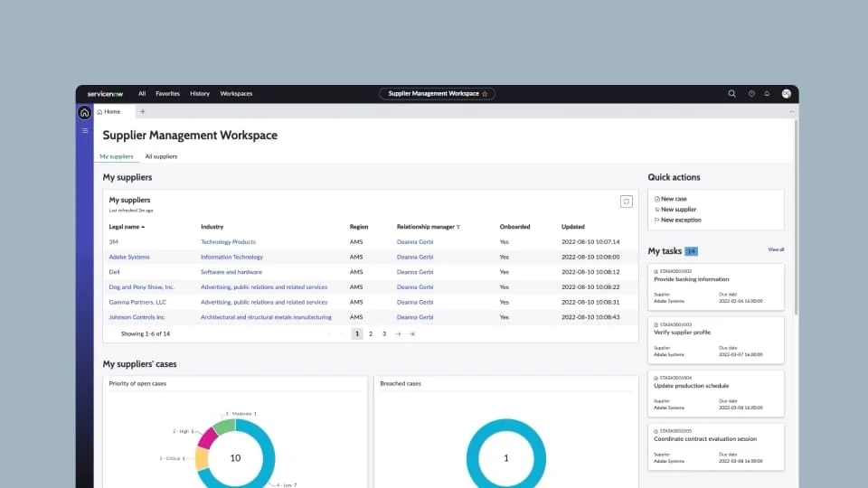Sort by Legal name column header
The width and height of the screenshot is (868, 488).
(x=127, y=227)
